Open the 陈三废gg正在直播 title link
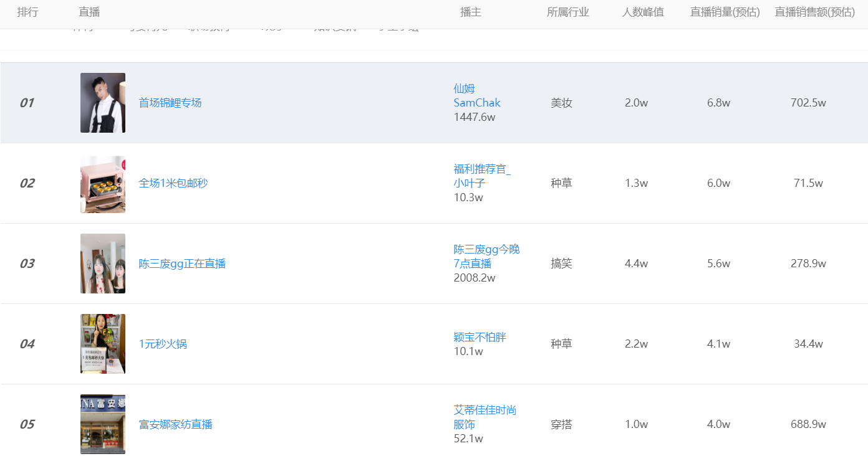This screenshot has width=868, height=456. coord(182,264)
